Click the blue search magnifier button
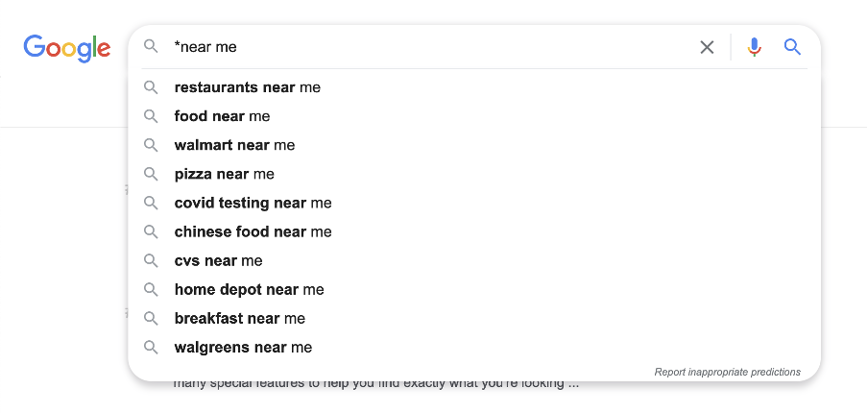This screenshot has height=413, width=868. 793,47
